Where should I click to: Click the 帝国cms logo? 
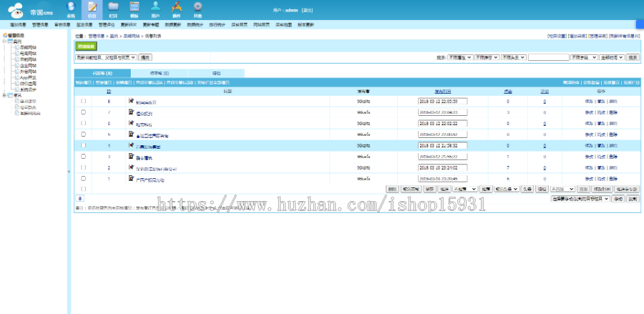[30, 10]
